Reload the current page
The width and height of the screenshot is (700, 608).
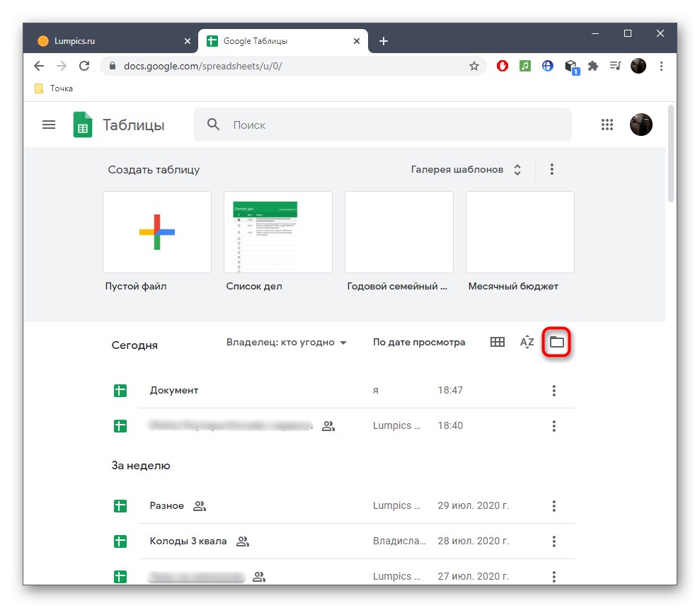coord(84,66)
